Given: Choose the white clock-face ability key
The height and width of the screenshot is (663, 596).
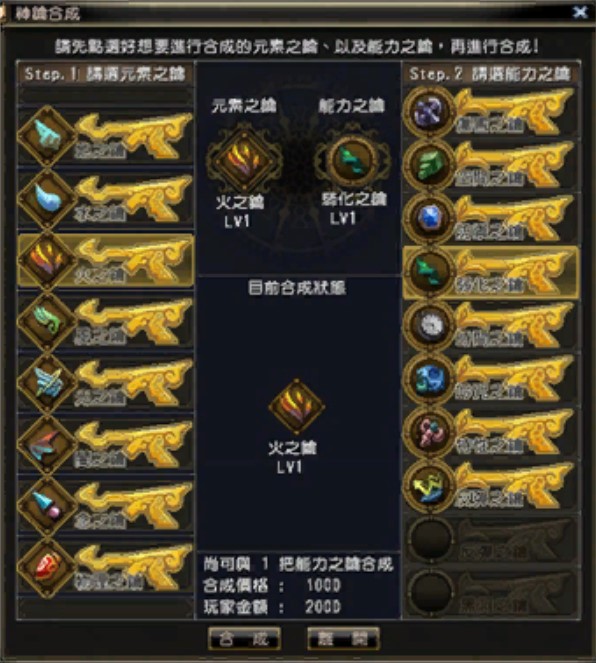Looking at the screenshot, I should point(491,326).
